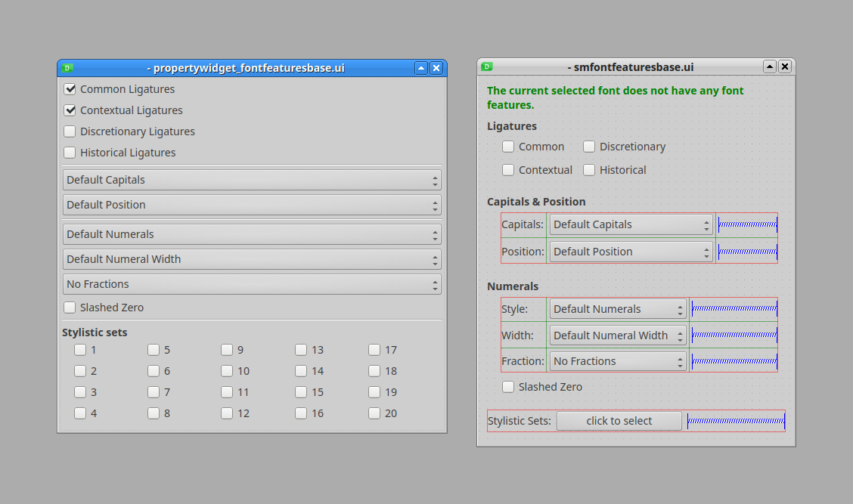Click the green font features warning message
This screenshot has height=504, width=853.
(x=615, y=97)
